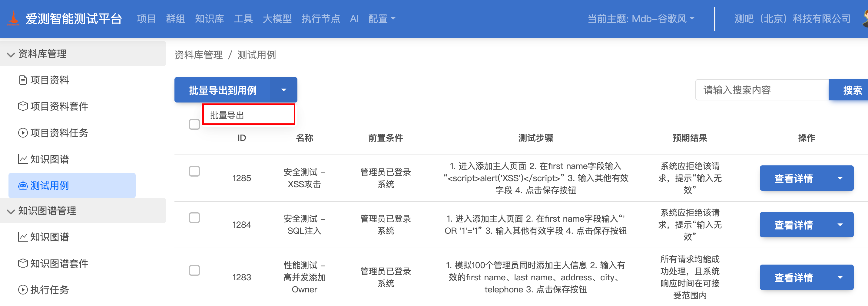Open 执行节点 in the top navigation
Viewport: 868px width, 306px height.
coord(321,18)
